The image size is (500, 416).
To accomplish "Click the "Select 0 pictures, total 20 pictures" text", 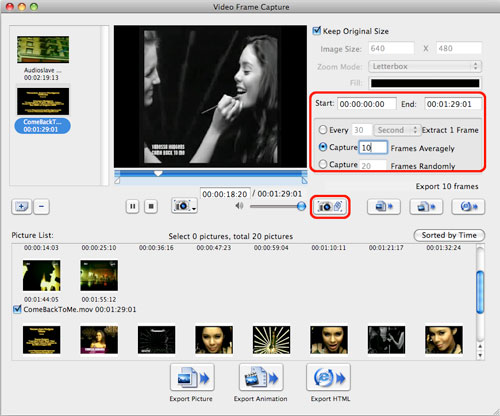I will (231, 236).
